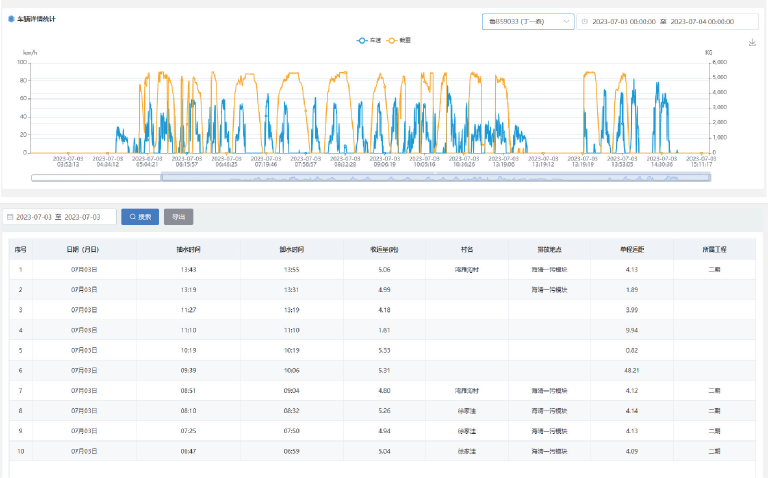Open the vehicle plate dropdown B59033
768x478 pixels.
pos(528,22)
